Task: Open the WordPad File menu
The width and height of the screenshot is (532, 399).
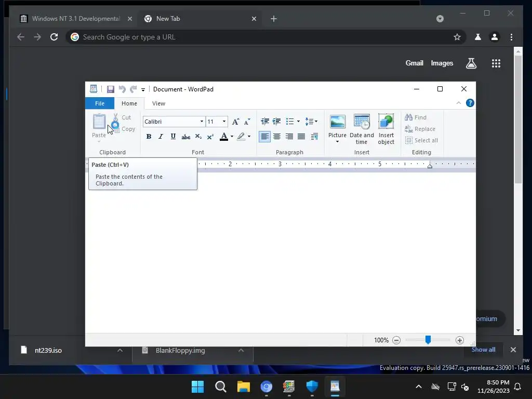Action: 99,103
